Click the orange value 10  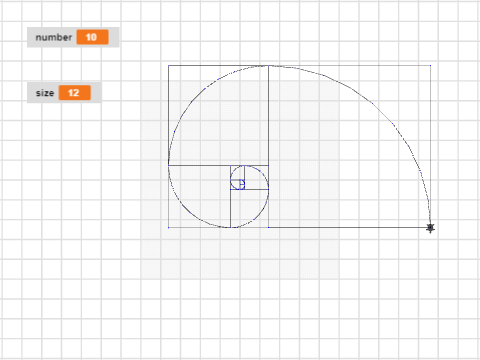click(92, 37)
